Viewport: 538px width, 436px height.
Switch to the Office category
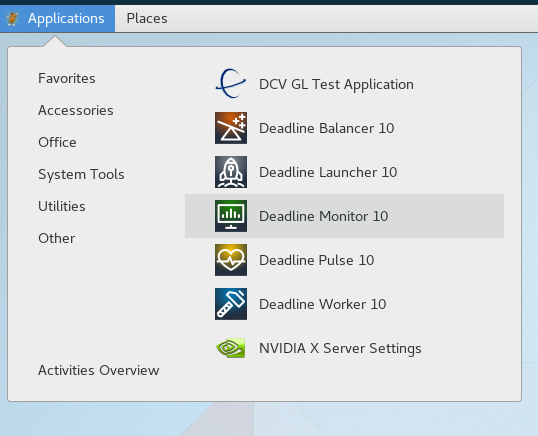(x=57, y=142)
